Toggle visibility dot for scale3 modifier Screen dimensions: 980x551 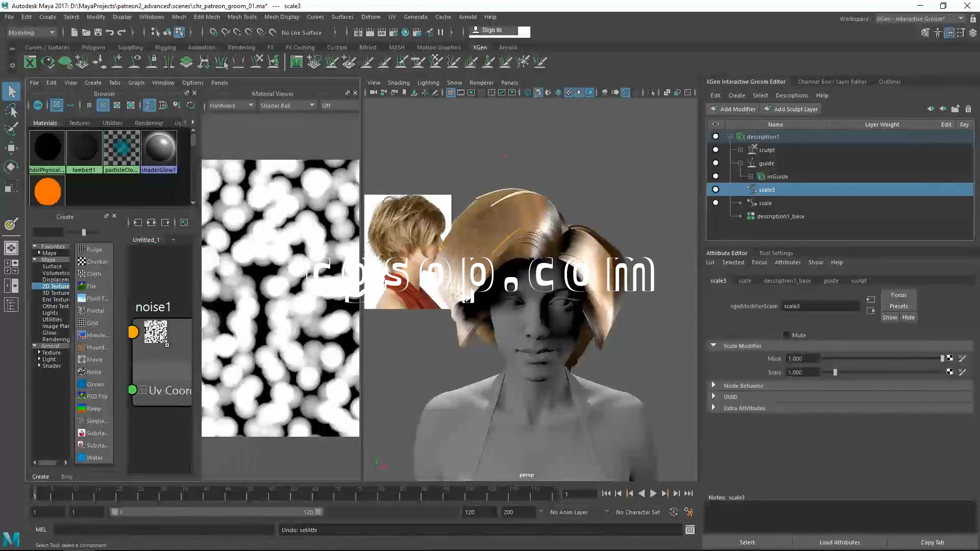716,190
